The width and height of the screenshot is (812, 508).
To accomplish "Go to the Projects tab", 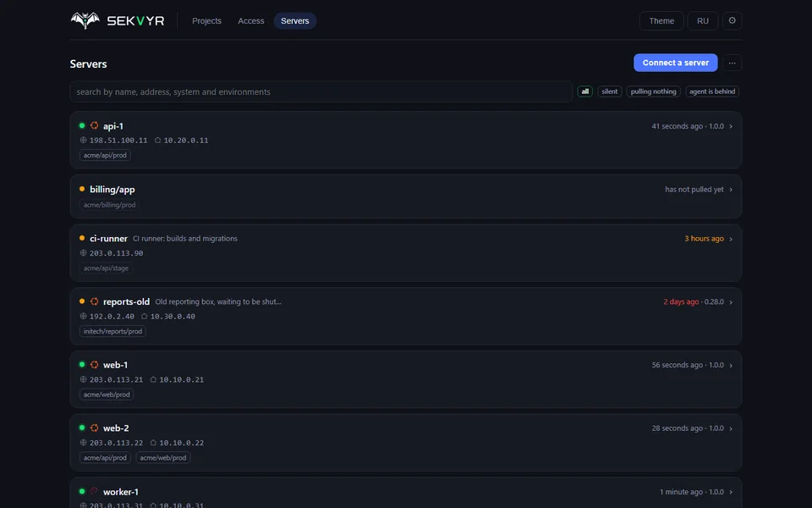I will [x=206, y=20].
